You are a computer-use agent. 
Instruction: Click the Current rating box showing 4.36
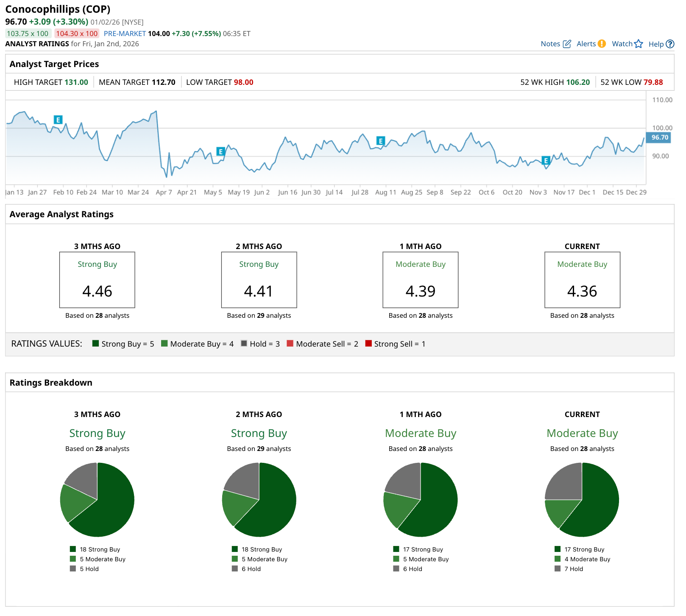click(582, 280)
